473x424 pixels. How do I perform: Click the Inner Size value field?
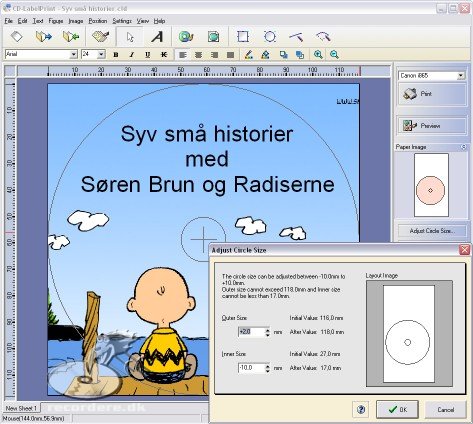pyautogui.click(x=251, y=368)
